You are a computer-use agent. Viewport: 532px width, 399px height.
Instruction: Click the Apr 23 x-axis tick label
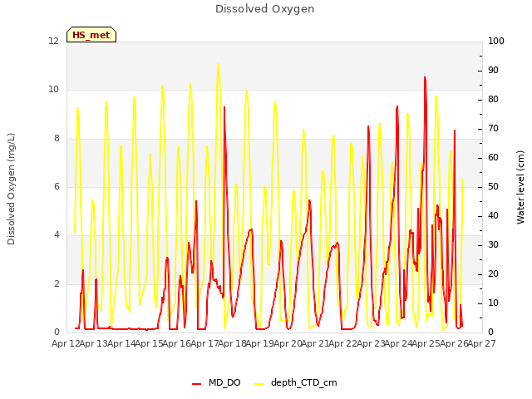point(371,343)
